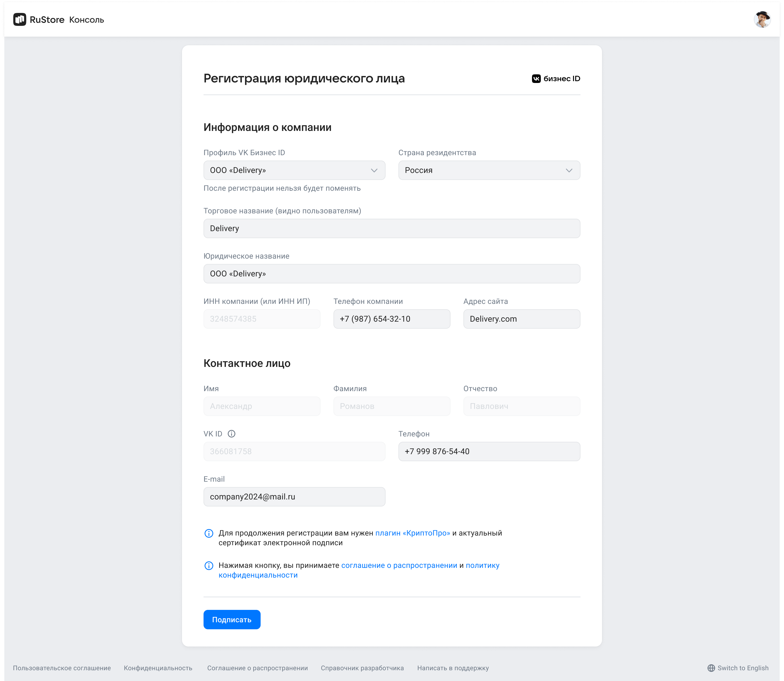784x681 pixels.
Task: Click the globe icon near Switch to English
Action: (x=711, y=668)
